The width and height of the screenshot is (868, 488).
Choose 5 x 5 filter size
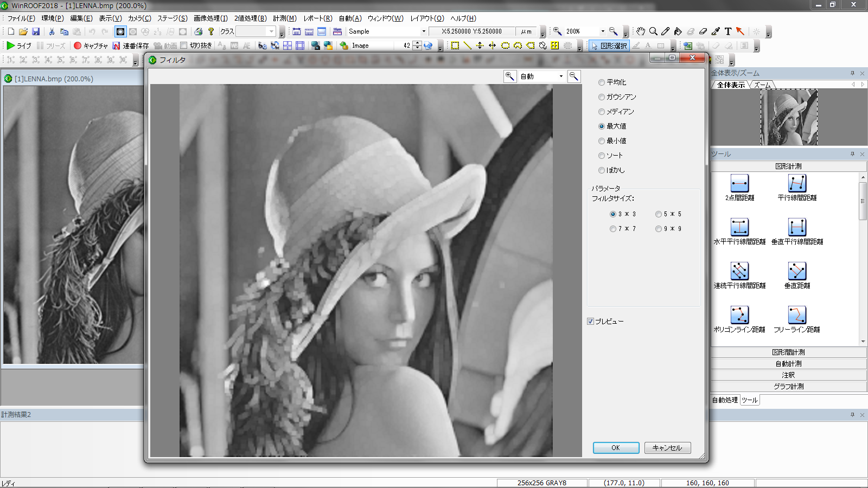668,214
